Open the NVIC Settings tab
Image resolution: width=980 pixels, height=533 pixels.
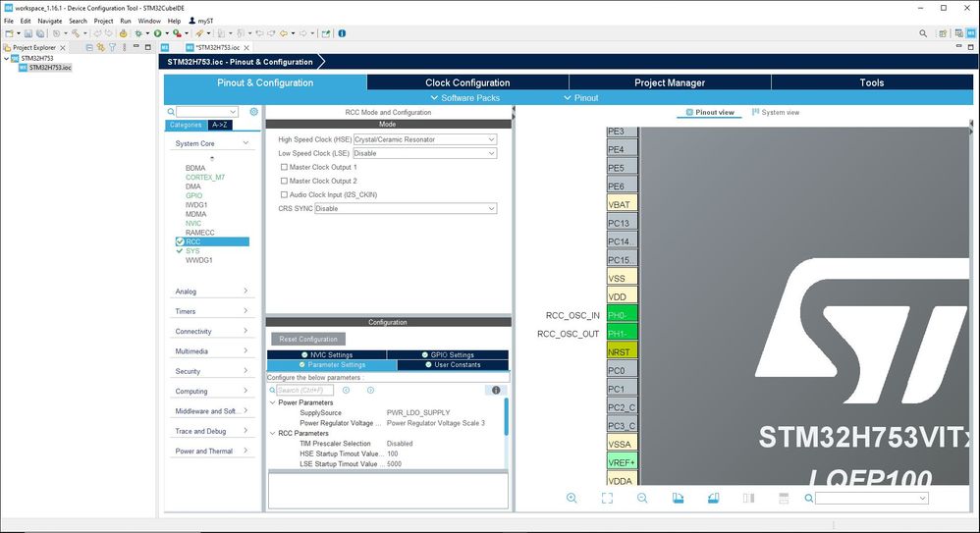[326, 355]
